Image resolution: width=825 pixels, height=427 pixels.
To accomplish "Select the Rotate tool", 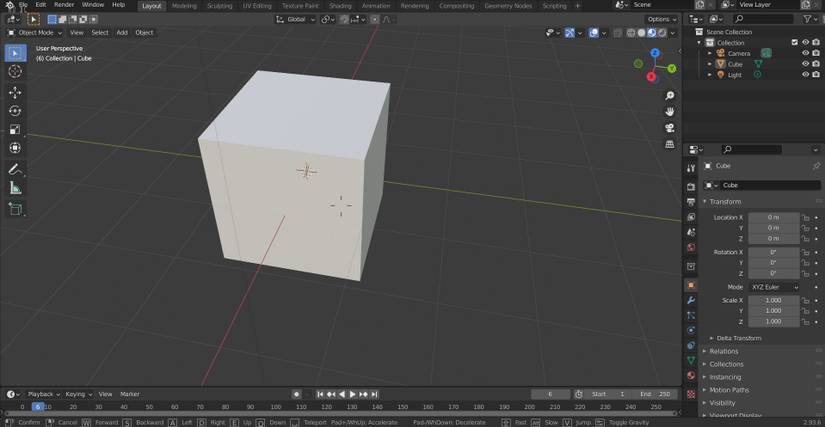I will pos(15,111).
